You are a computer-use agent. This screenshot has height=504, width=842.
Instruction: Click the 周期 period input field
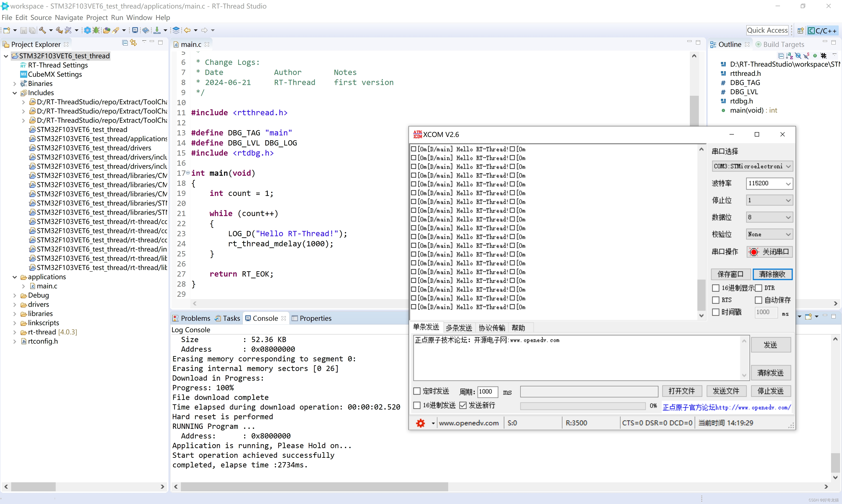point(488,392)
